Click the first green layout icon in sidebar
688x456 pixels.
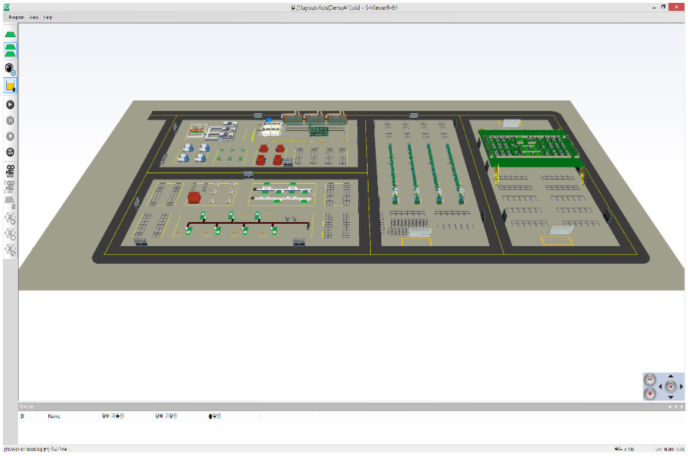(x=10, y=35)
